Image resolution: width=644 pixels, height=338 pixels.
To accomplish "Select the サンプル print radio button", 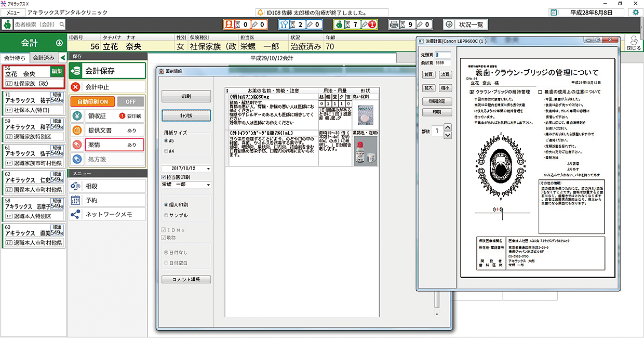I will [166, 215].
